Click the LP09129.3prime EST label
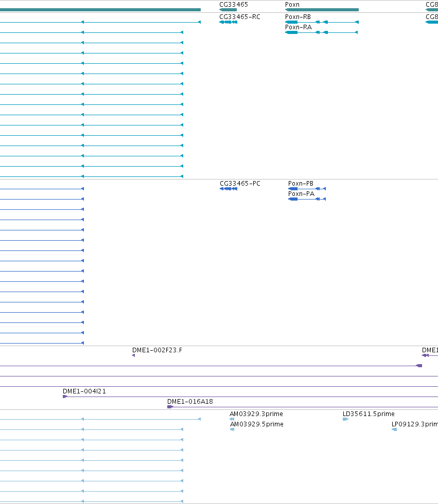438x504 pixels. (x=414, y=424)
